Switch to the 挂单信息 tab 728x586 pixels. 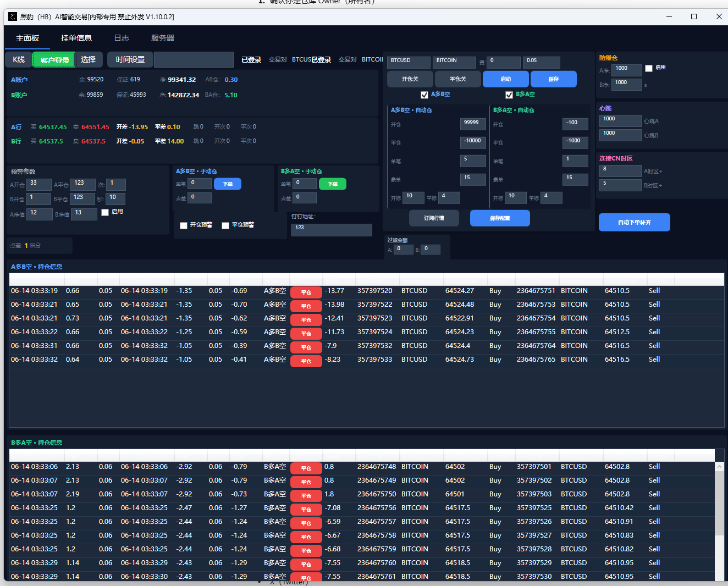coord(76,38)
